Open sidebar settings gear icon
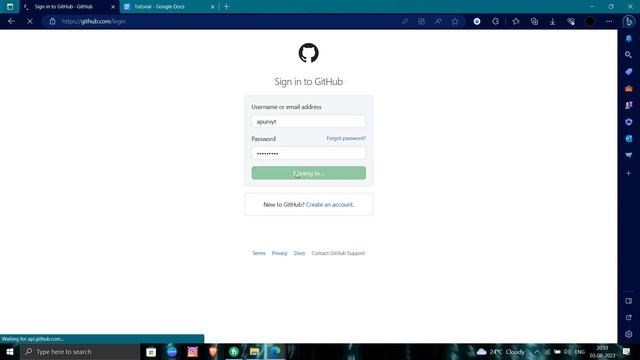Screen dimensions: 640x360 pyautogui.click(x=629, y=334)
